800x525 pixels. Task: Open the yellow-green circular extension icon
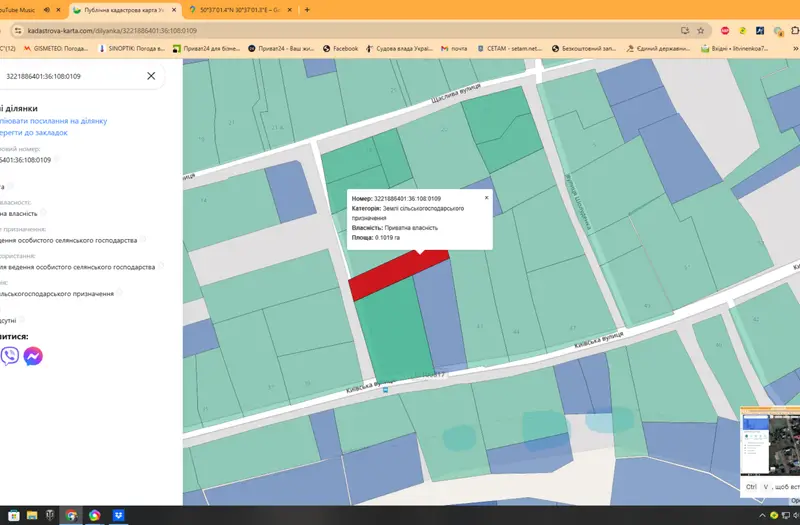pyautogui.click(x=743, y=31)
